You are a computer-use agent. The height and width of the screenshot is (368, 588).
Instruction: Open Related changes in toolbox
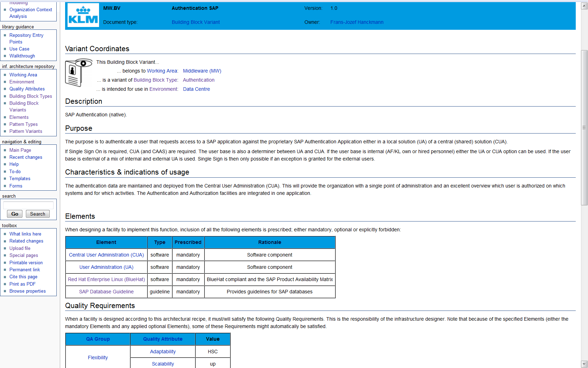coord(26,241)
